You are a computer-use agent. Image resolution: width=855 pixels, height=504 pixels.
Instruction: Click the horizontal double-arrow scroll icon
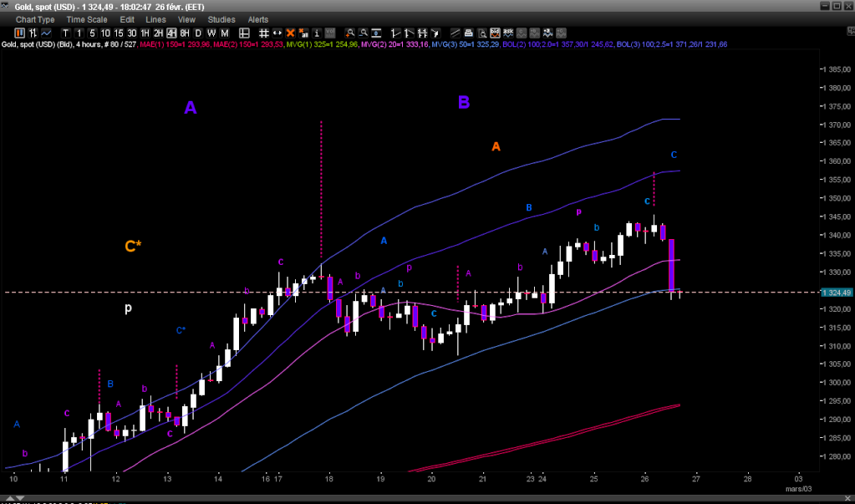tap(277, 33)
